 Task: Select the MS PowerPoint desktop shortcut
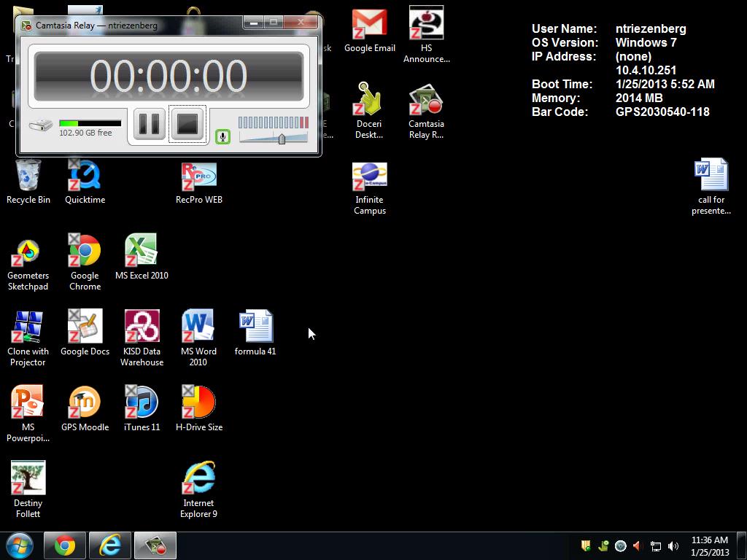point(28,414)
